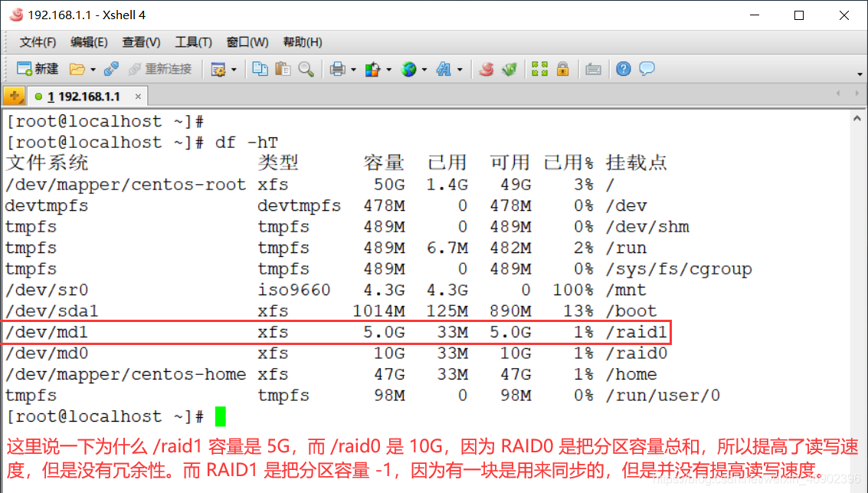This screenshot has width=868, height=493.
Task: Click the keyboard key mapping icon
Action: [593, 69]
